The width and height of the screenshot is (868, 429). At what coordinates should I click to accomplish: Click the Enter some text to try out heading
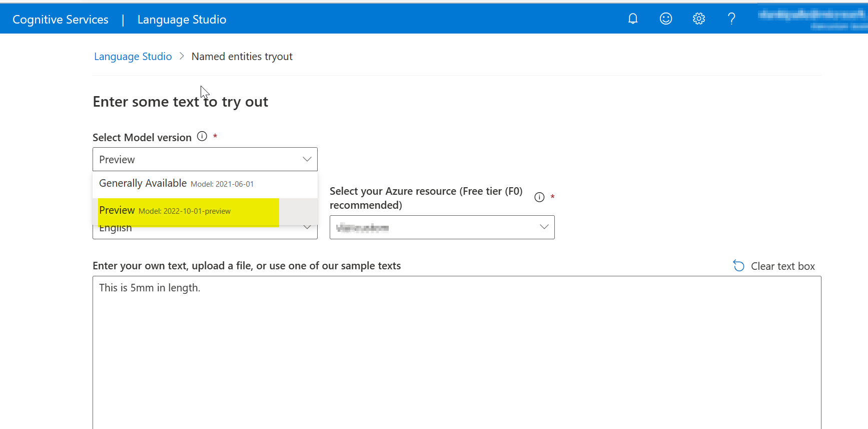pos(181,102)
